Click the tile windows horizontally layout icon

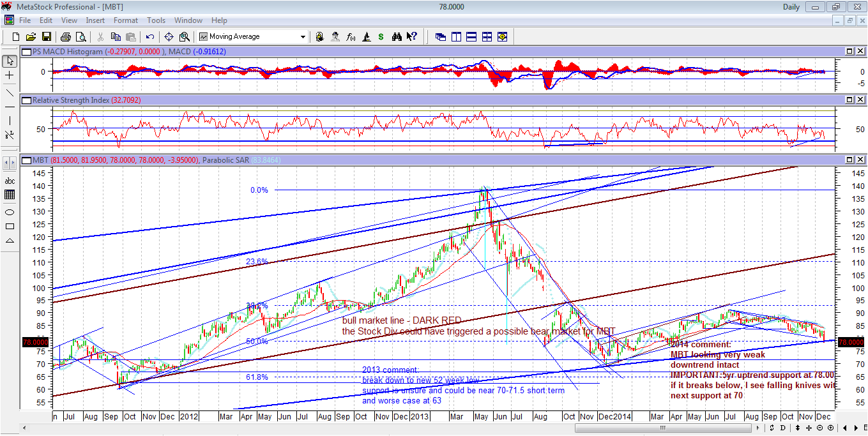tap(471, 36)
